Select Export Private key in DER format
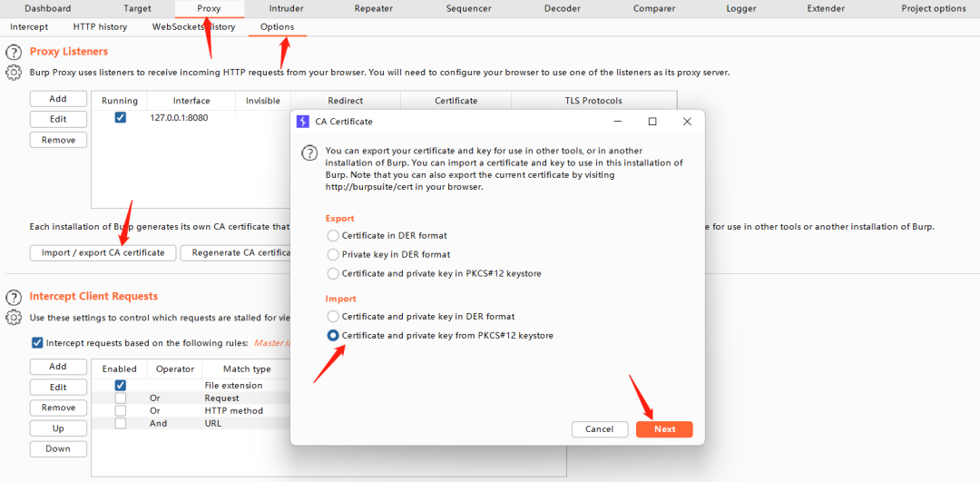 tap(333, 254)
